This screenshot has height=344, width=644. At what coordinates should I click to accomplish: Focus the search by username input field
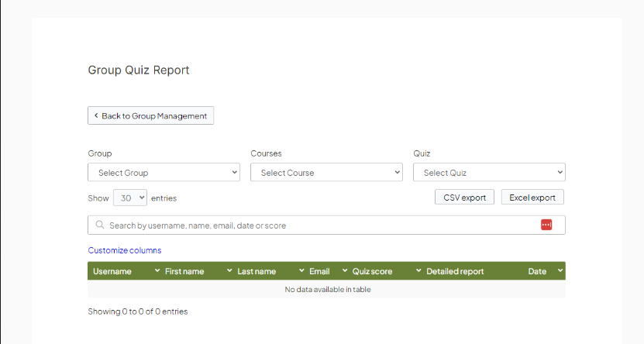318,225
